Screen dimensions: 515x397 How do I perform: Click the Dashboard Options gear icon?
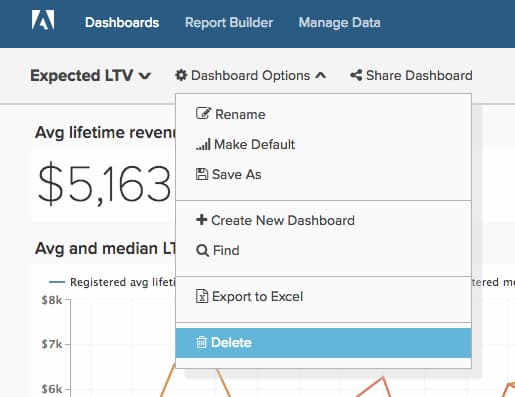(x=181, y=75)
